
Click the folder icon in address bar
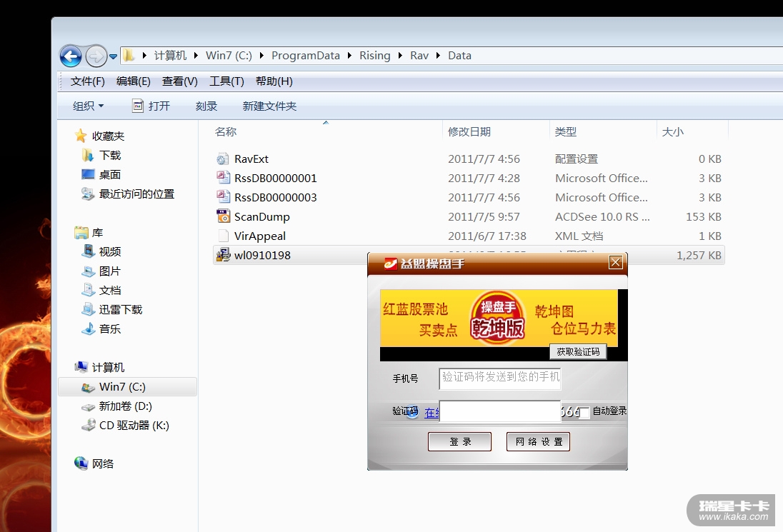(129, 55)
